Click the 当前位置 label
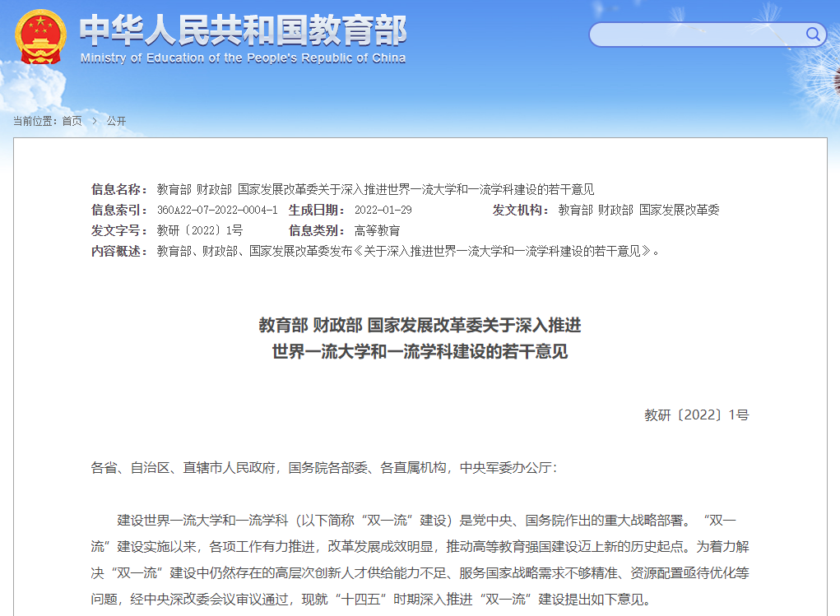The height and width of the screenshot is (616, 840). click(35, 121)
